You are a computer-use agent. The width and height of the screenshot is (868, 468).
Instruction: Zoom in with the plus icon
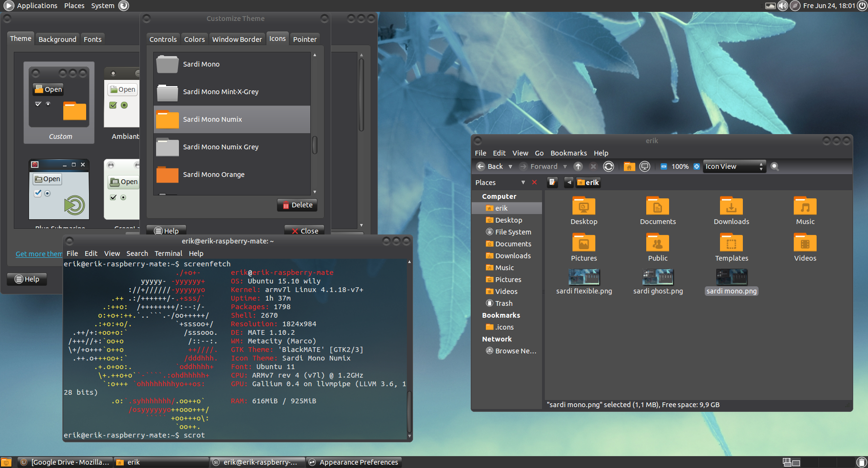click(697, 166)
